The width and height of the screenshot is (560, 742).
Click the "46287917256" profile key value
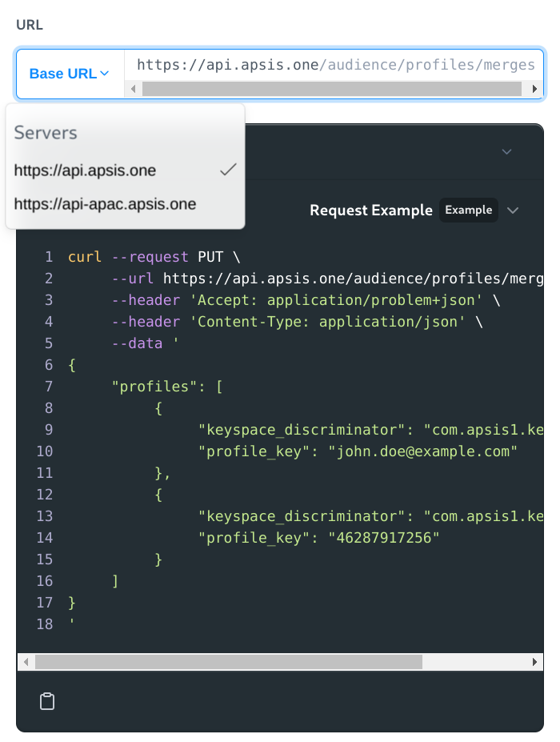point(384,538)
